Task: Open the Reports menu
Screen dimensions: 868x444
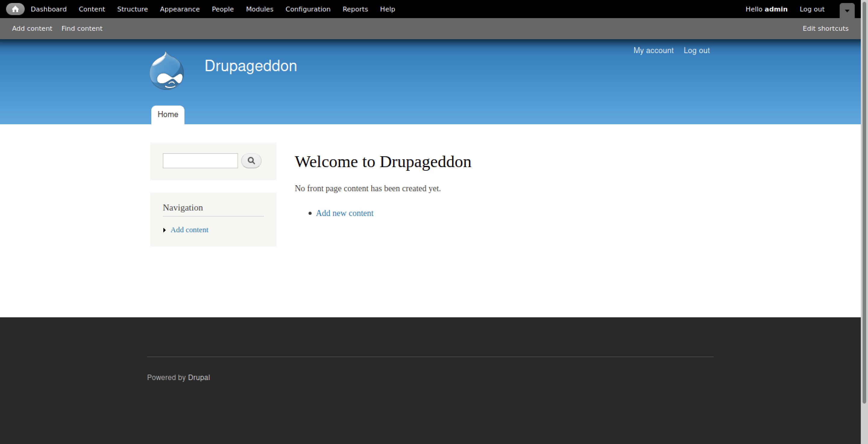Action: (x=355, y=9)
